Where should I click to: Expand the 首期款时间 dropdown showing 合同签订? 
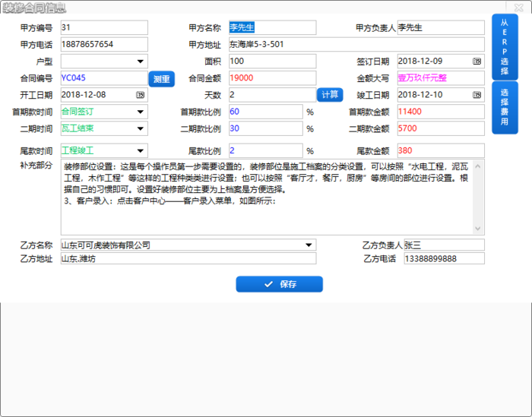tap(140, 112)
